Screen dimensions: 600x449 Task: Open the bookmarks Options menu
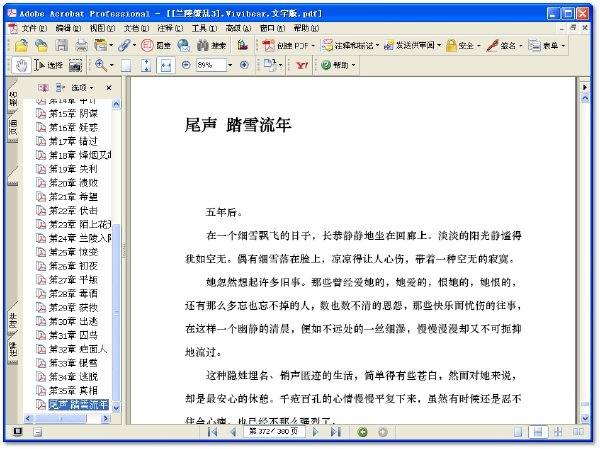pyautogui.click(x=82, y=88)
